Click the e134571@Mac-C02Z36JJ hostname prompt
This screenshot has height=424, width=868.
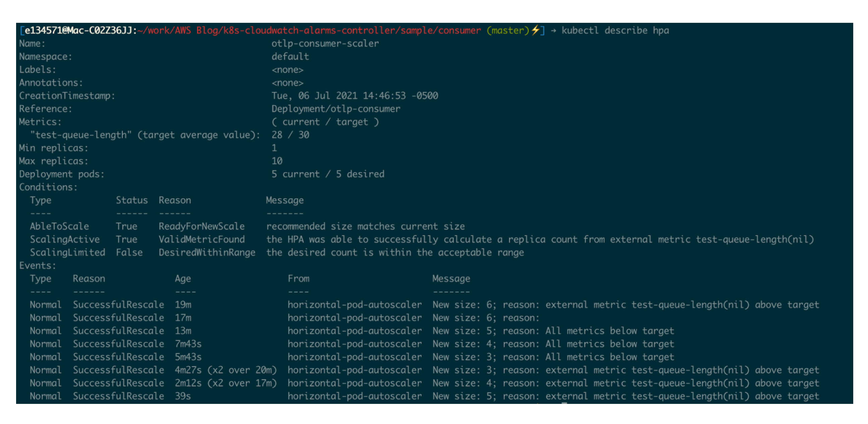[x=78, y=31]
